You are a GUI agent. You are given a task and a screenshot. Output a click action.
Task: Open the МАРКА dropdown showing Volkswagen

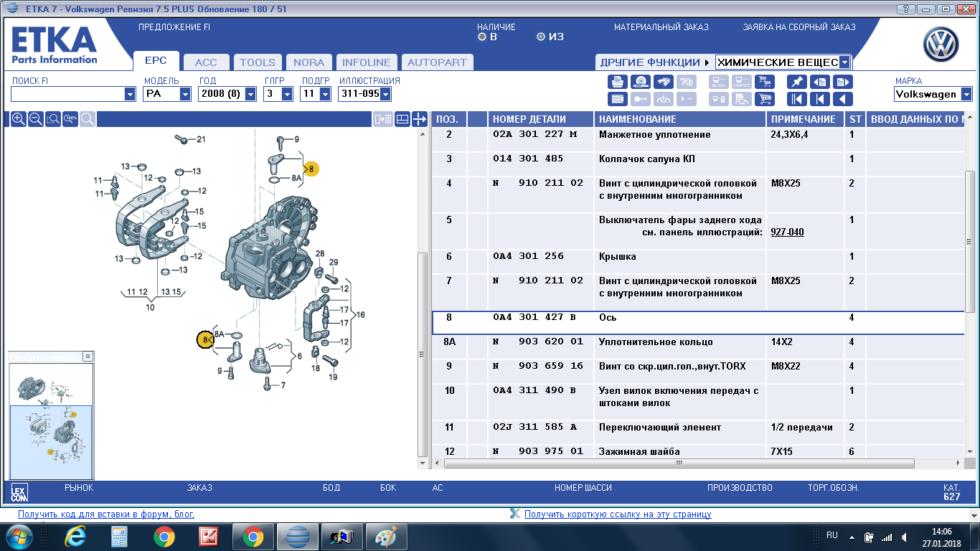click(966, 94)
